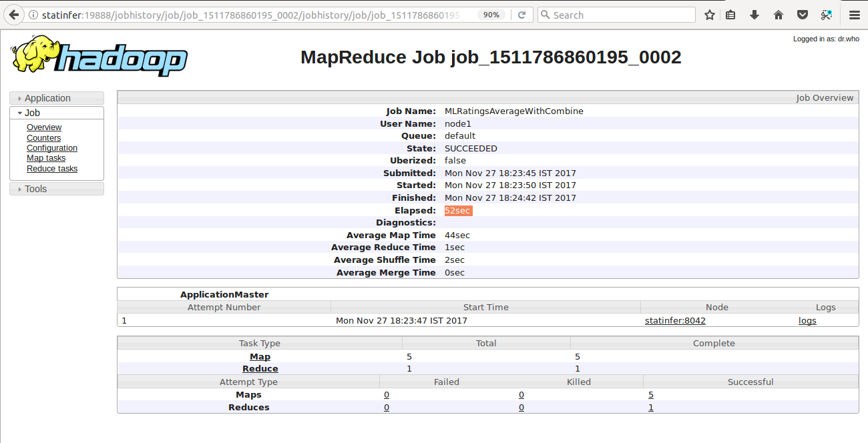Viewport: 868px width, 443px height.
Task: Click the Finished time 18:24:42 value
Action: (510, 198)
